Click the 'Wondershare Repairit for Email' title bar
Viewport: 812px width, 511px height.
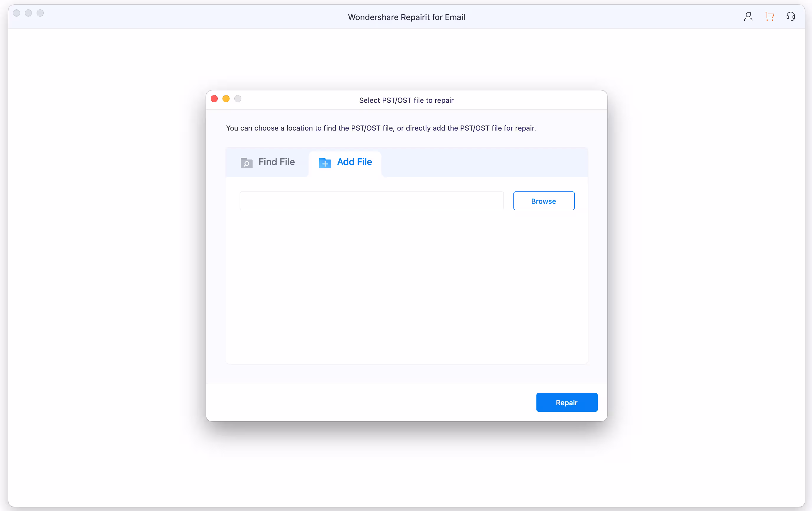point(406,17)
